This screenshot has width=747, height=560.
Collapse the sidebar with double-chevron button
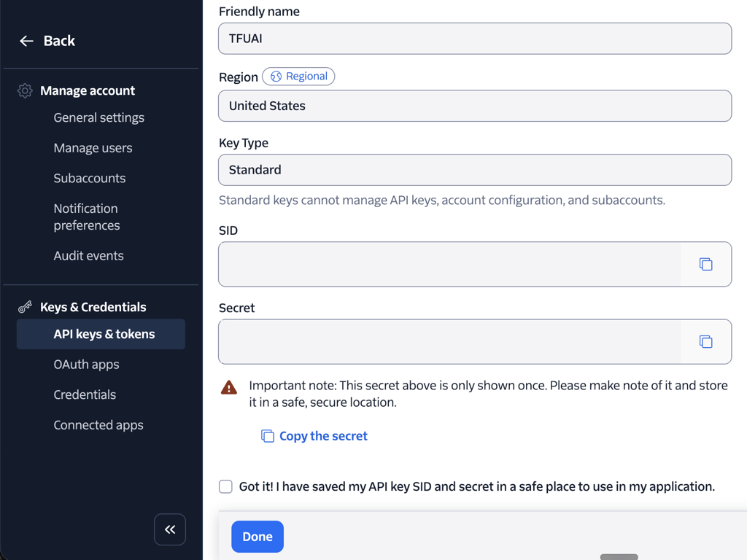pyautogui.click(x=169, y=529)
